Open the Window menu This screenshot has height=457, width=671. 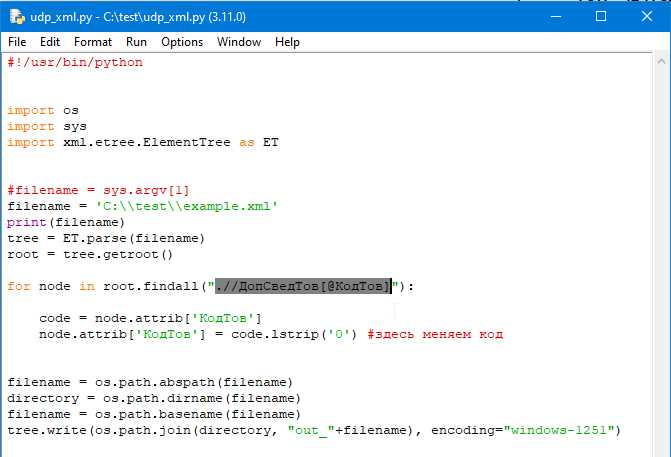[x=239, y=42]
